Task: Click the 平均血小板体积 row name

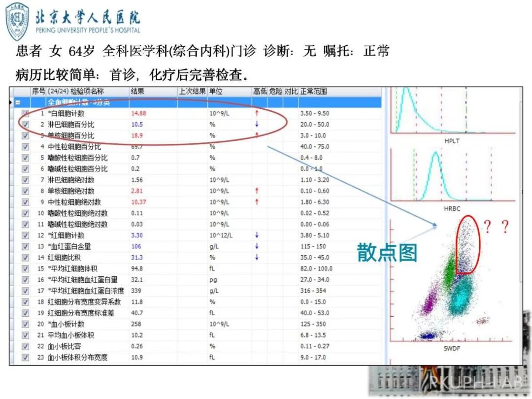Action: (x=71, y=335)
